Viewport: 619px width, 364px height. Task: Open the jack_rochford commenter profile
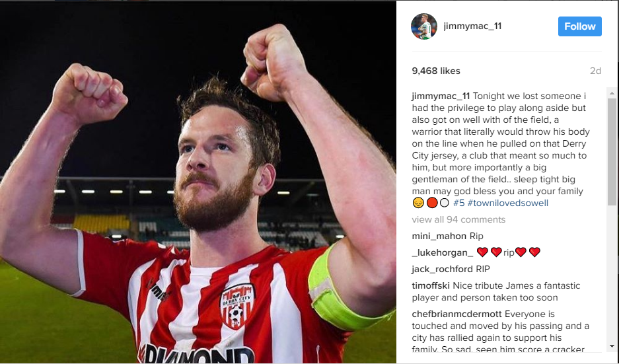[x=442, y=270]
